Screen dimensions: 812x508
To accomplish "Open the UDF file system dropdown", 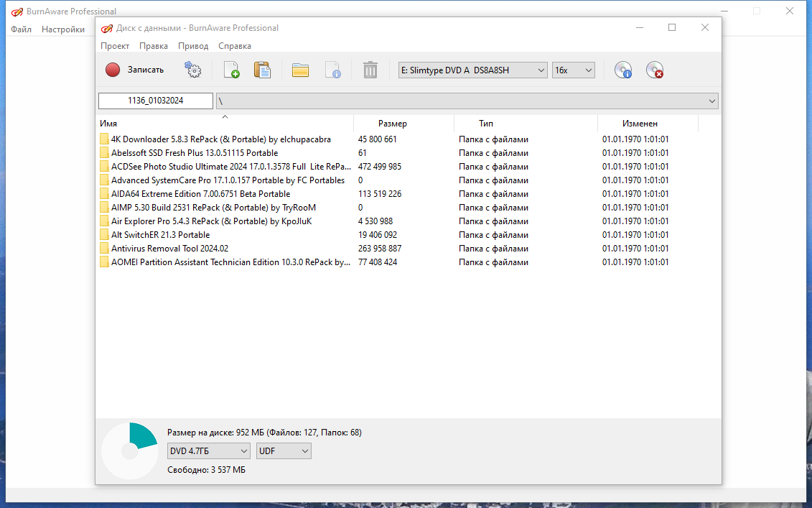I will pyautogui.click(x=284, y=451).
